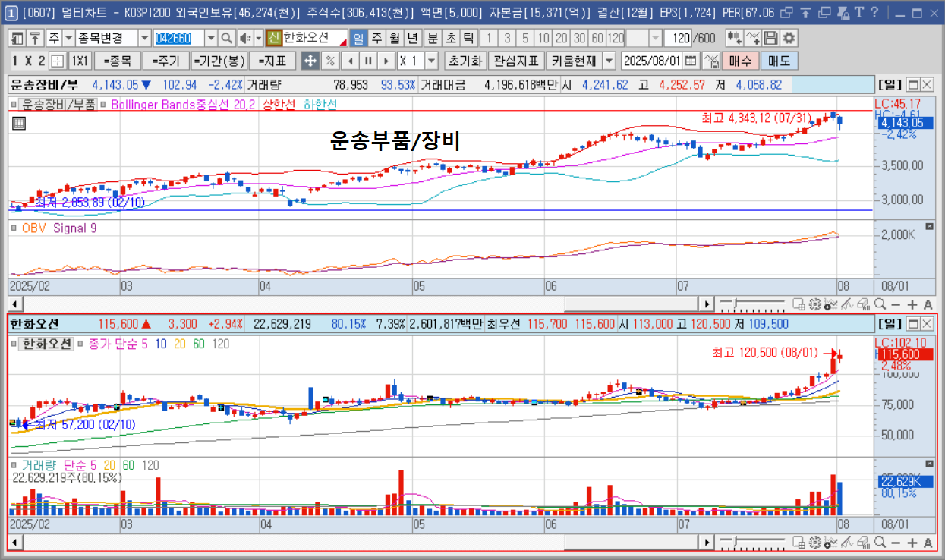Click the magnifier icon in 한화오션 chart

[880, 542]
